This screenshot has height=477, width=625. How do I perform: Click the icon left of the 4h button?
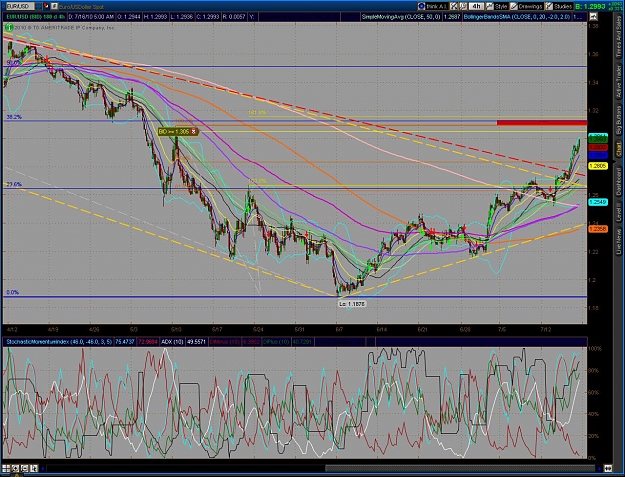(463, 6)
